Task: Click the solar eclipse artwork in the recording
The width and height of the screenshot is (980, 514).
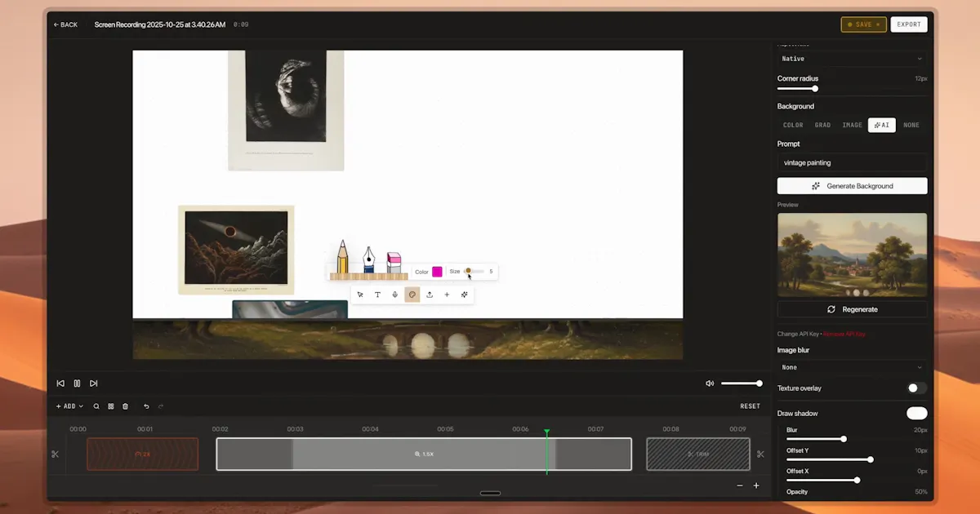Action: [236, 250]
